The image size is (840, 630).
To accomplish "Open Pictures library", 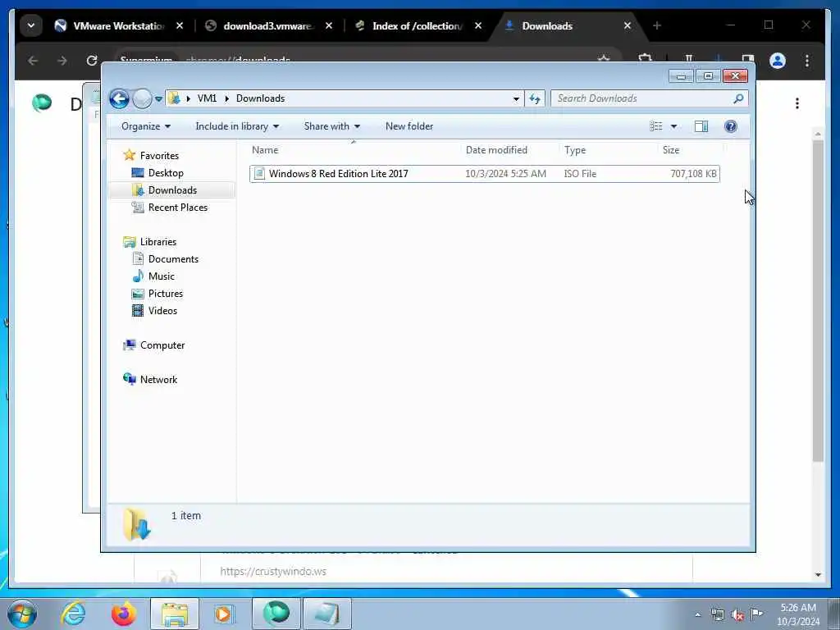I will click(166, 294).
